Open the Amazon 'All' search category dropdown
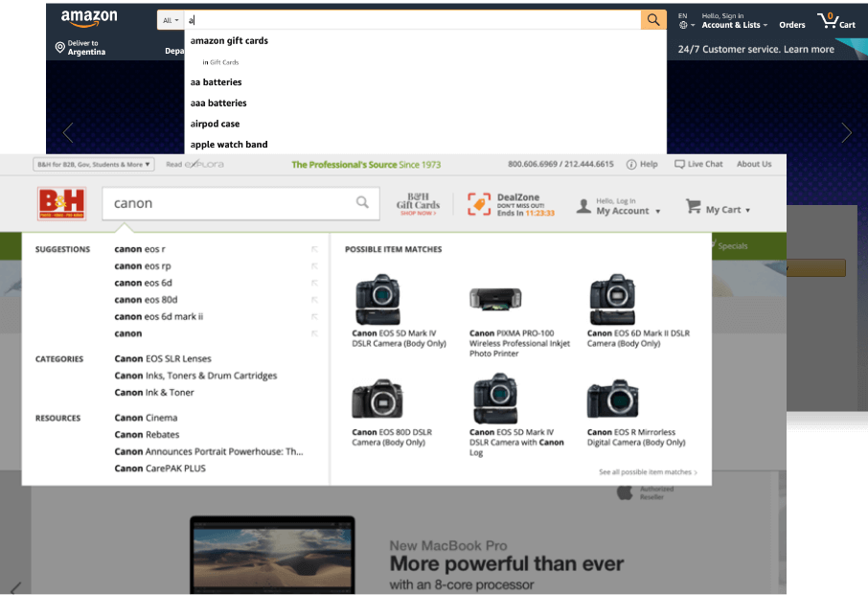The image size is (868, 595). [170, 20]
